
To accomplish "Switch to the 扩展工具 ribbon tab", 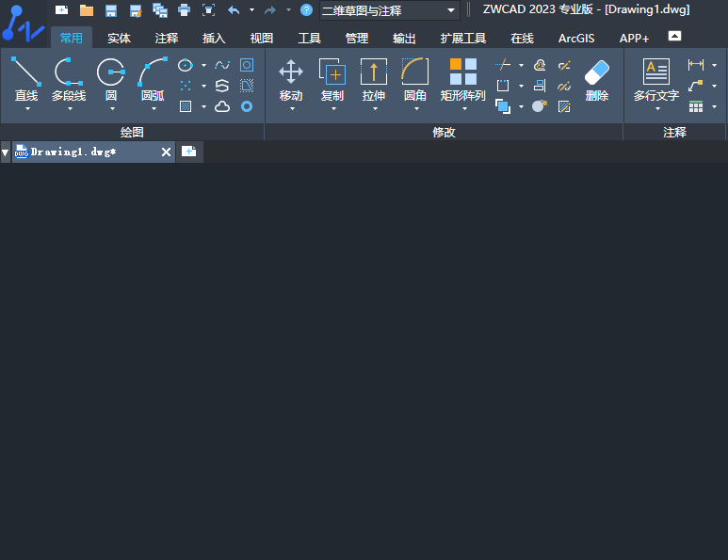I will point(463,38).
